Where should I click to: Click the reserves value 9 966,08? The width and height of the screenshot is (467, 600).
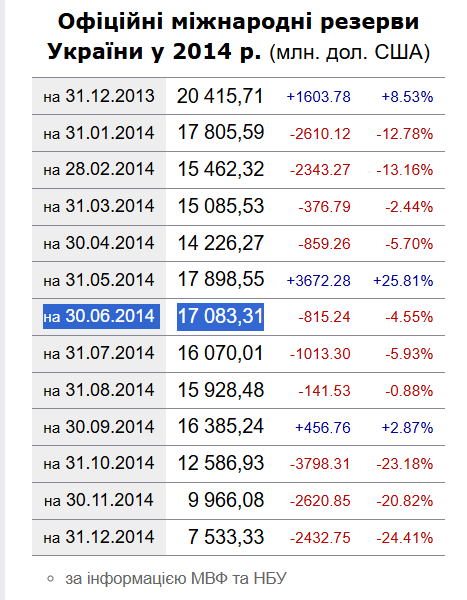tap(226, 500)
